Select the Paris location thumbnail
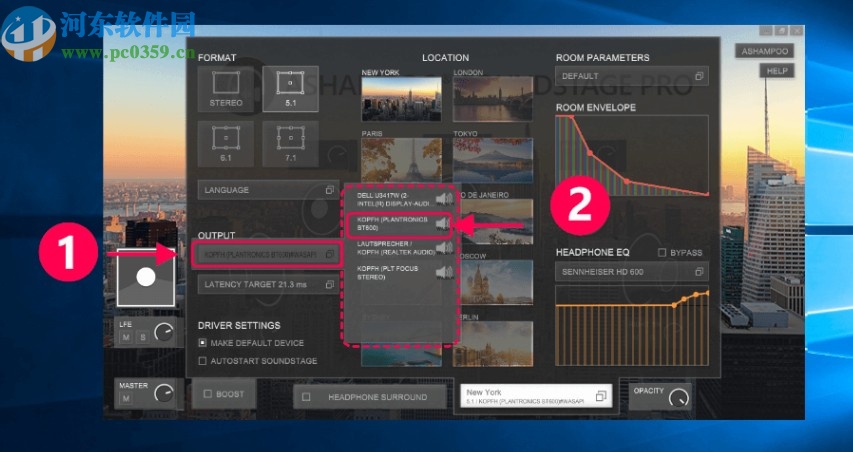Screen dimensions: 853x452 click(401, 160)
